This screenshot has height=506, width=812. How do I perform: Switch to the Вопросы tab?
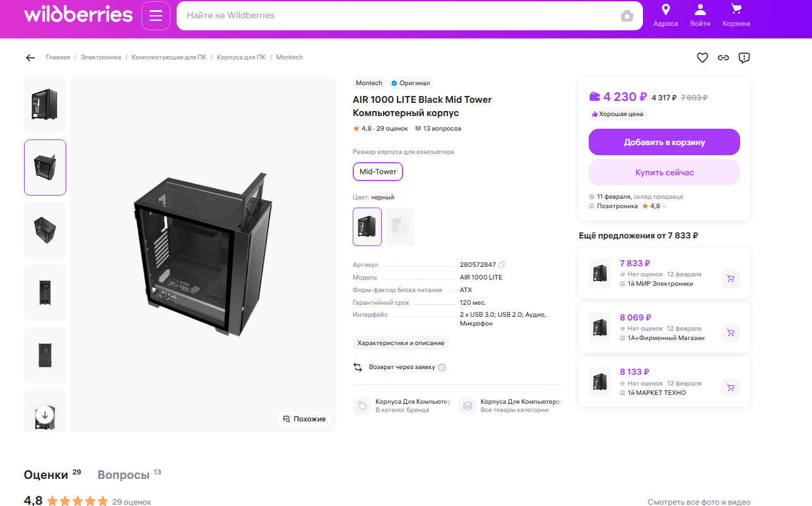(x=124, y=475)
